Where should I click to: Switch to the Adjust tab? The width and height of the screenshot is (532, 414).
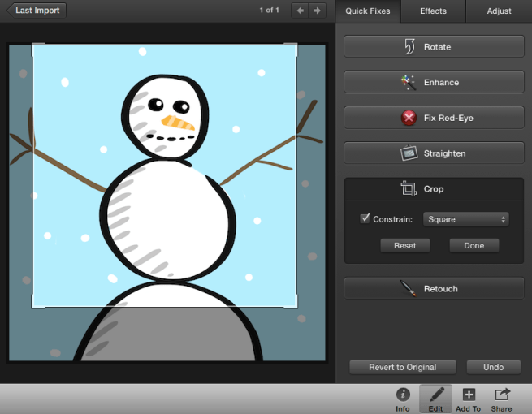pos(499,11)
